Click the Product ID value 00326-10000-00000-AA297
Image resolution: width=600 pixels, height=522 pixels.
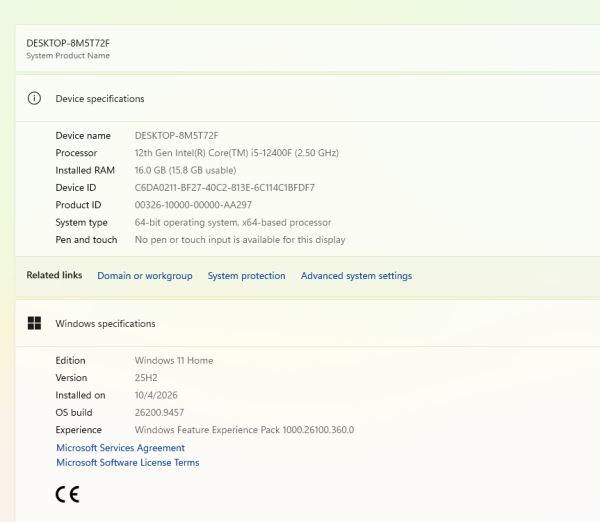pos(193,205)
